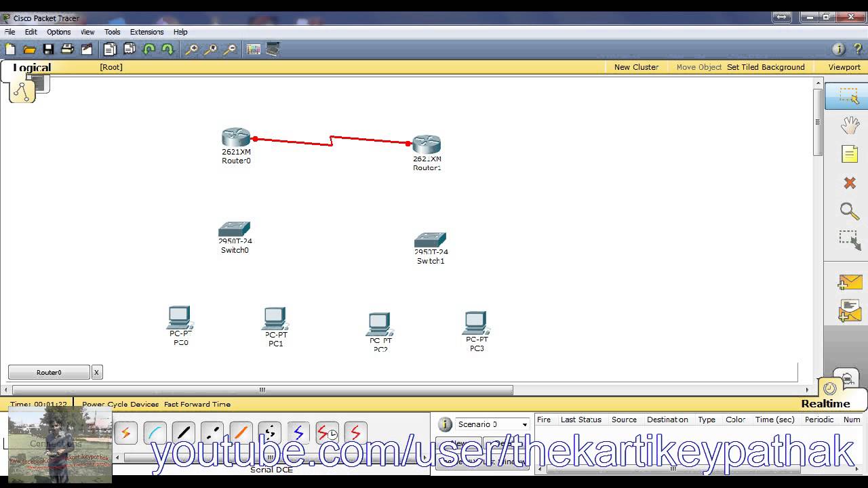Screen dimensions: 868x488
Task: Pick the Console cable connection
Action: (155, 432)
